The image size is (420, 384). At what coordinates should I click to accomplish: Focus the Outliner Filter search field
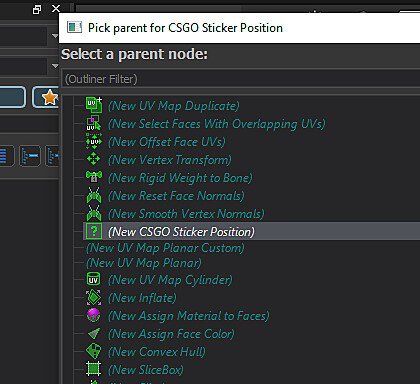(241, 79)
